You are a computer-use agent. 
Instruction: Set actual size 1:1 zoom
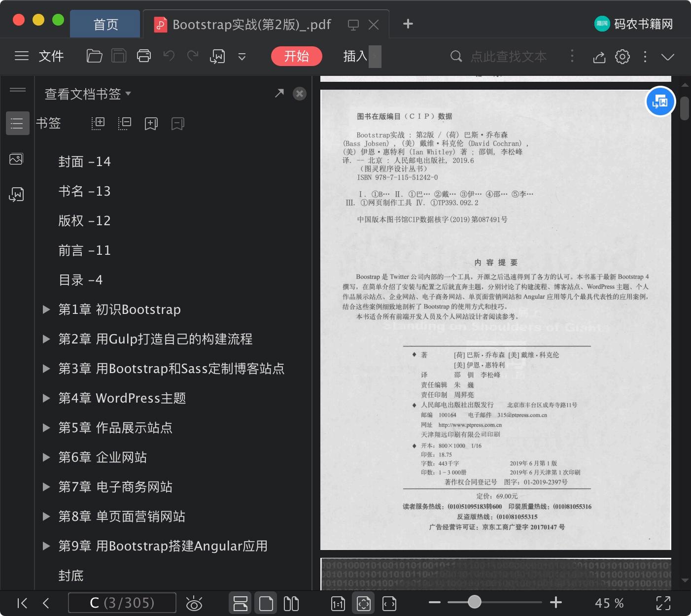pos(338,603)
